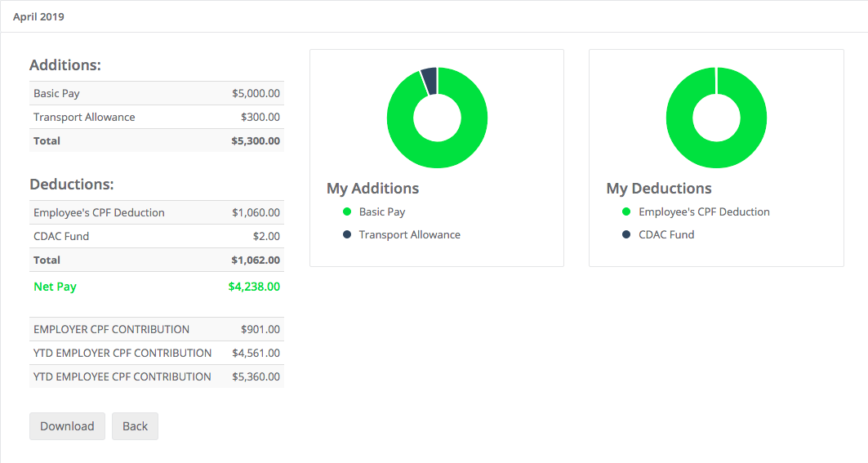Click the $2.00 amount
The width and height of the screenshot is (868, 463).
click(266, 236)
